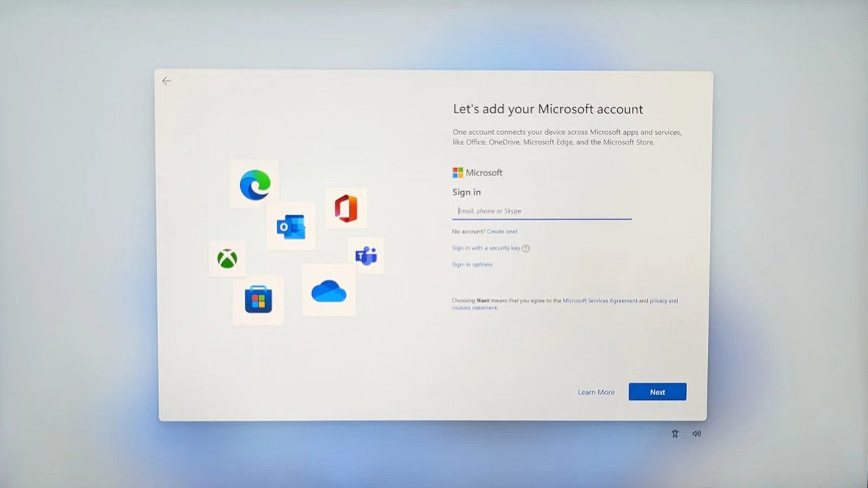The width and height of the screenshot is (868, 488).
Task: Click the Outlook icon tile
Action: click(x=291, y=226)
